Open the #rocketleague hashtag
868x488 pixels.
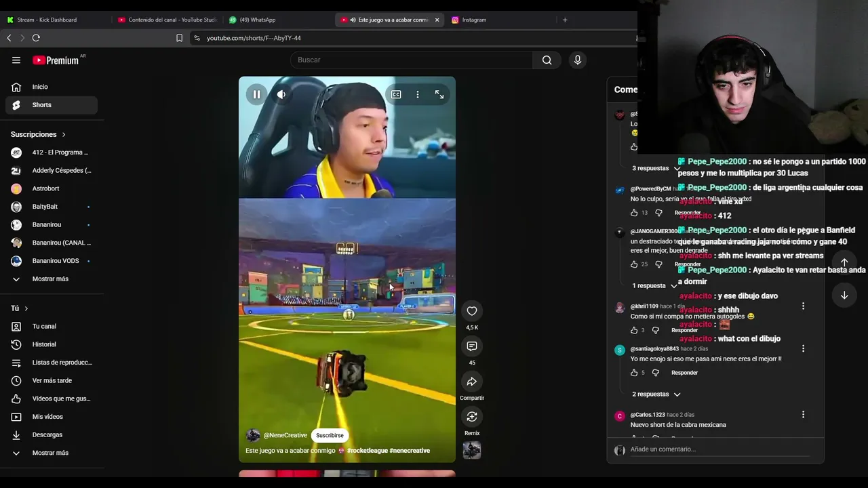pos(367,451)
